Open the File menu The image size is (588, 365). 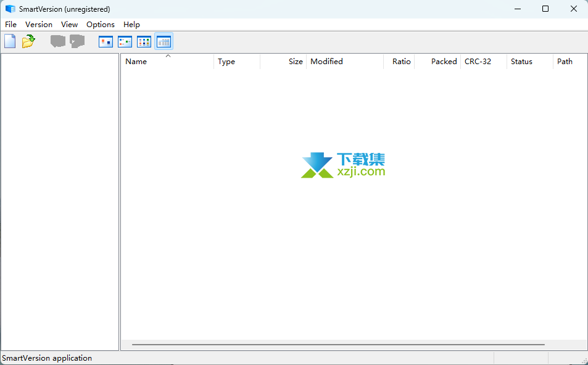pos(11,25)
